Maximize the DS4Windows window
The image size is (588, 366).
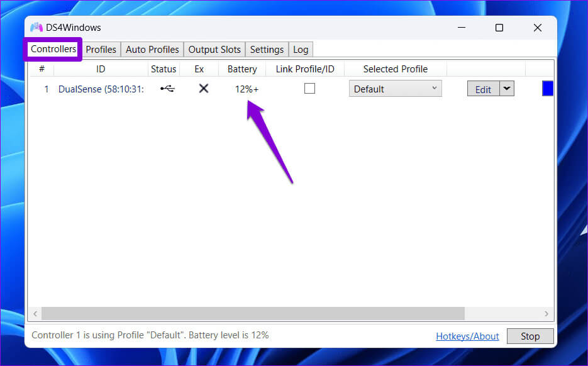tap(499, 28)
